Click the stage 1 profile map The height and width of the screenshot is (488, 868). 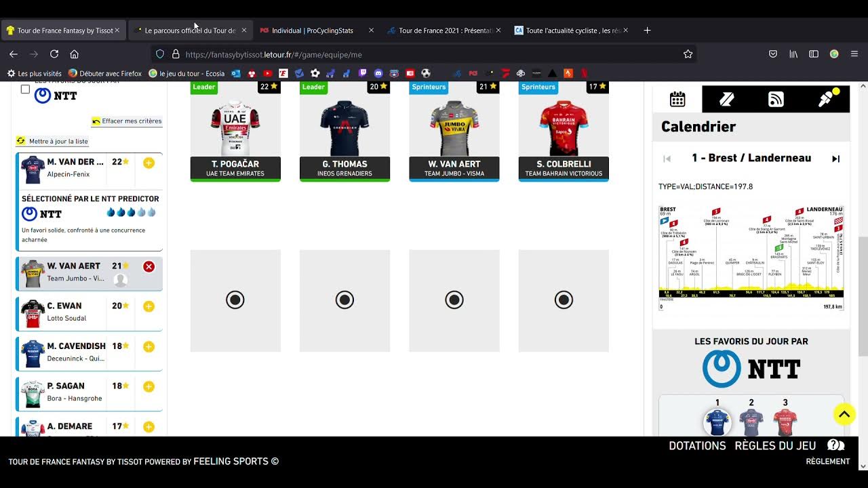tap(751, 258)
